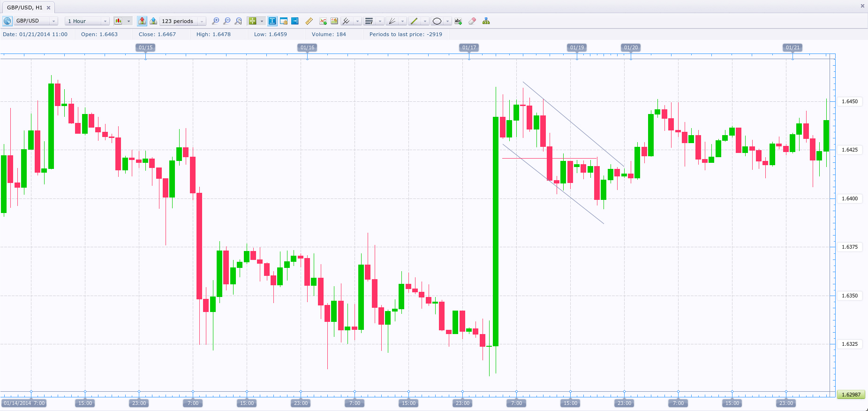Viewport: 868px width, 411px height.
Task: Select the fan lines drawing tool
Action: pos(392,21)
